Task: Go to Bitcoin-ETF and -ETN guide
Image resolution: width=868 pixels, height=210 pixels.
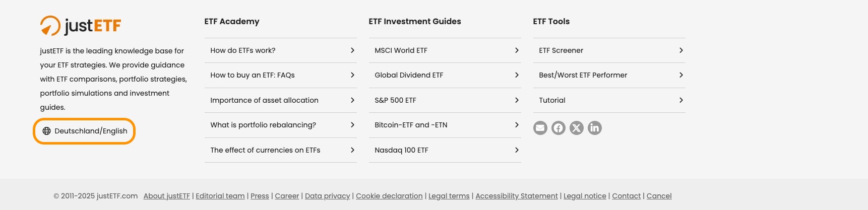Action: click(x=411, y=125)
